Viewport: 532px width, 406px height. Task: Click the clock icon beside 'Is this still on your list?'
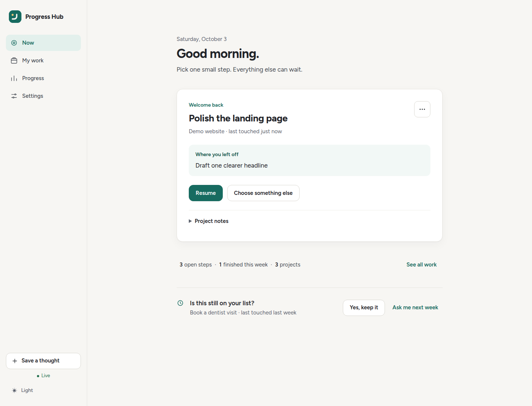pos(180,303)
